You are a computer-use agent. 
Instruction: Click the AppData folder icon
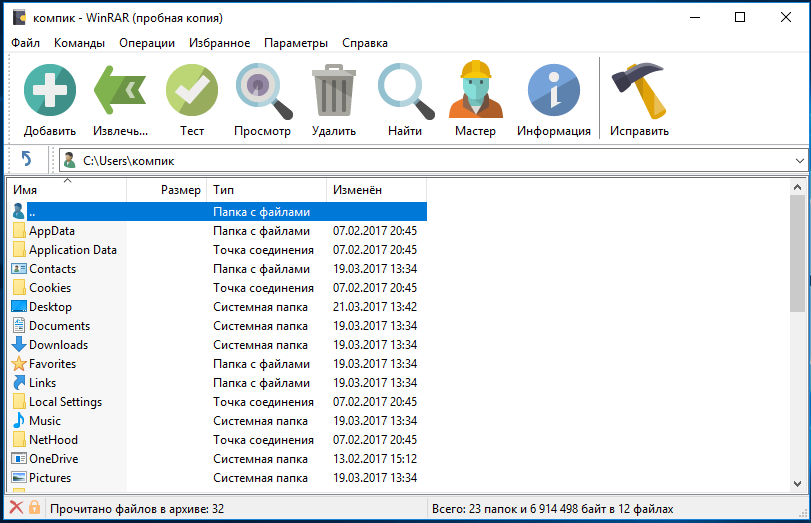[19, 231]
